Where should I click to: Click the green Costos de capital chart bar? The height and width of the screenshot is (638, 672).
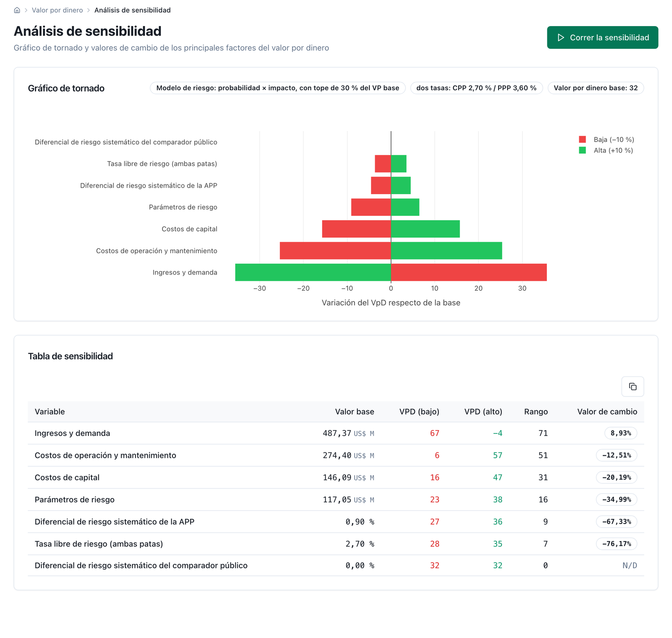point(425,229)
